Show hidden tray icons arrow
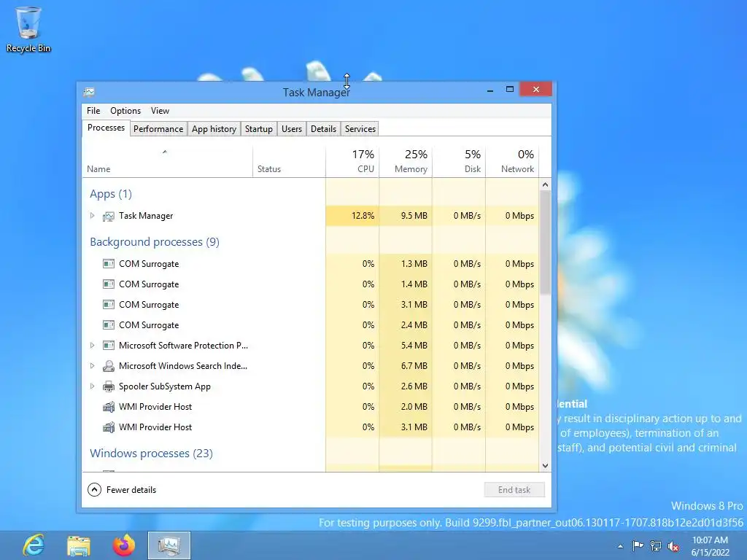This screenshot has height=560, width=747. [620, 546]
